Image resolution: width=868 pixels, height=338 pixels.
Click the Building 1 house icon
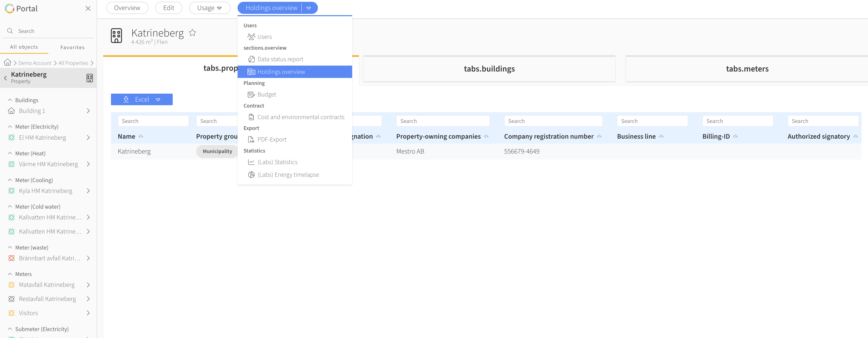click(12, 111)
